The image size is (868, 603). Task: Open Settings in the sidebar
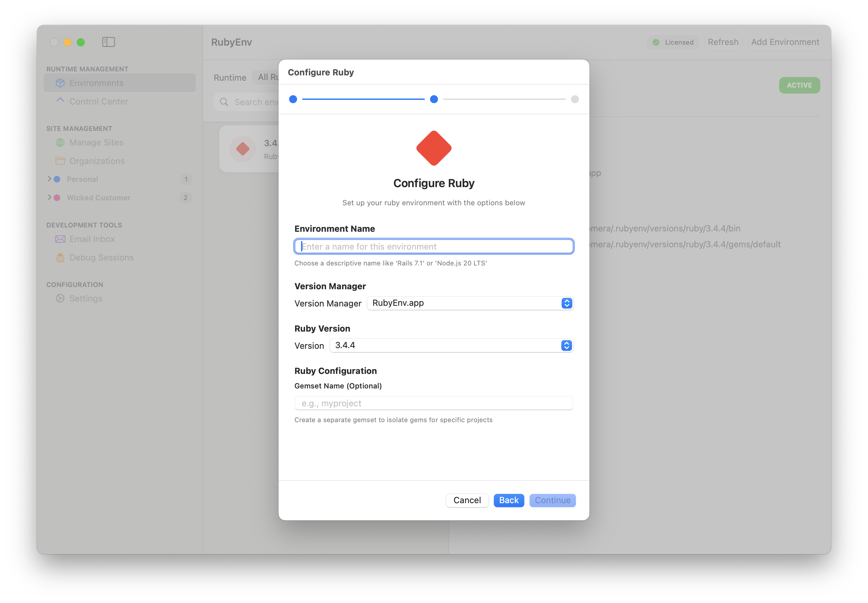(x=120, y=299)
